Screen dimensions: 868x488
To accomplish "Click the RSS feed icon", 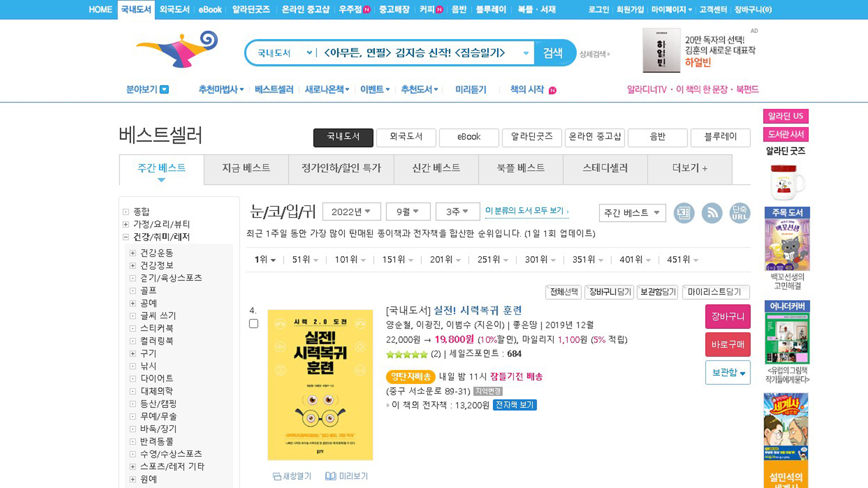I will (712, 213).
